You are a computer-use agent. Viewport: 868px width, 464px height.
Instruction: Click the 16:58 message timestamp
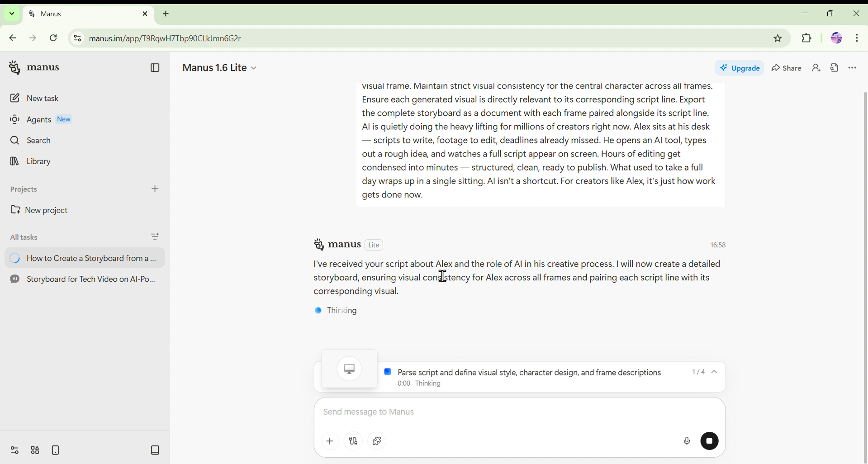tap(718, 246)
